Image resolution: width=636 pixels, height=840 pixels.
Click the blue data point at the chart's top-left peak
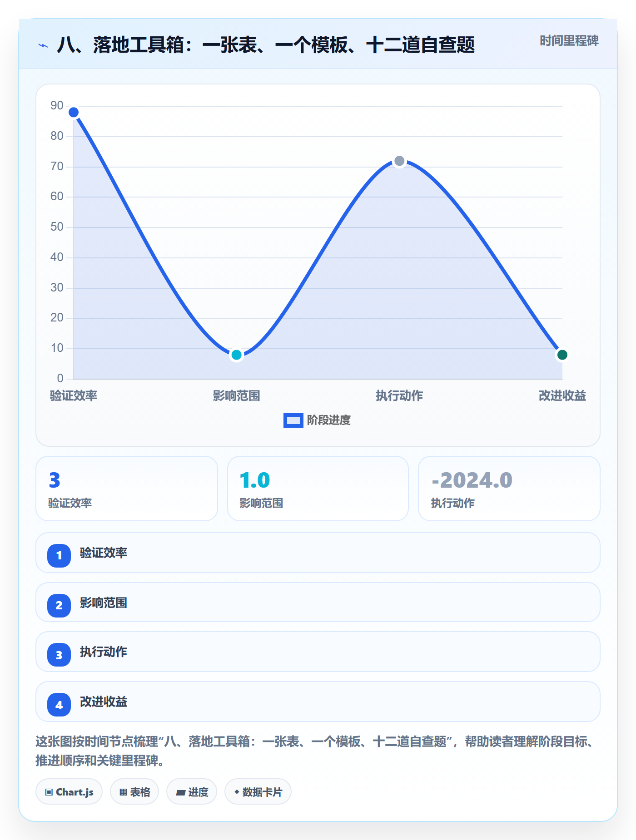(x=74, y=112)
